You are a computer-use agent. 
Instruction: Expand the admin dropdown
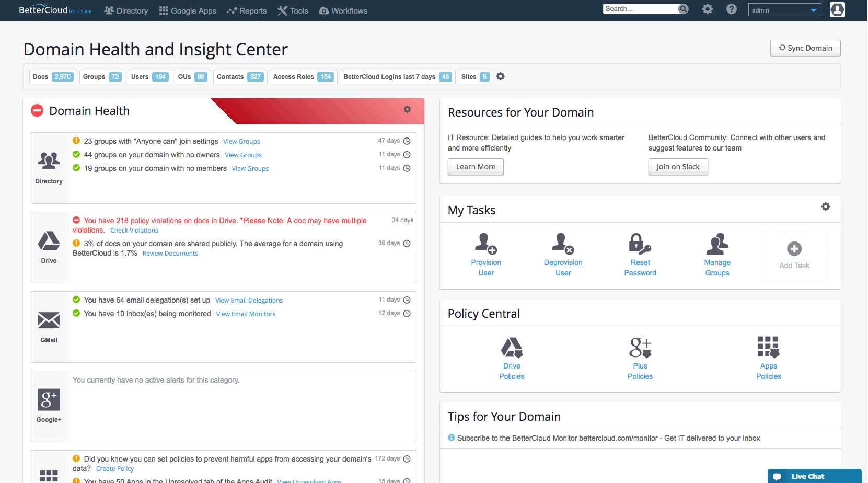tap(784, 10)
